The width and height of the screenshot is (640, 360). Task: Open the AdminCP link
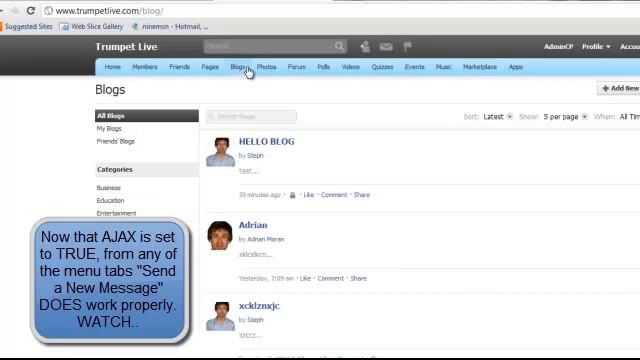(x=558, y=47)
